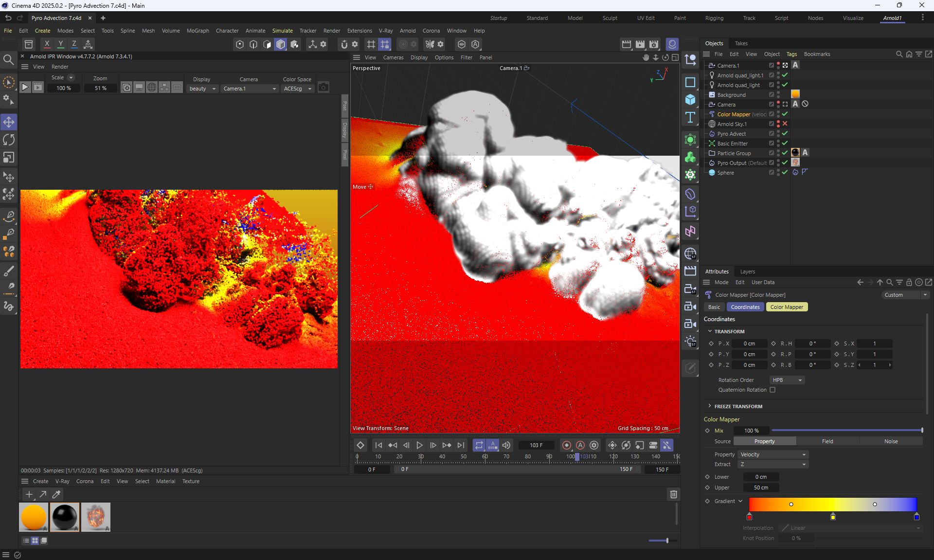
Task: Switch to the Takes tab
Action: 741,43
